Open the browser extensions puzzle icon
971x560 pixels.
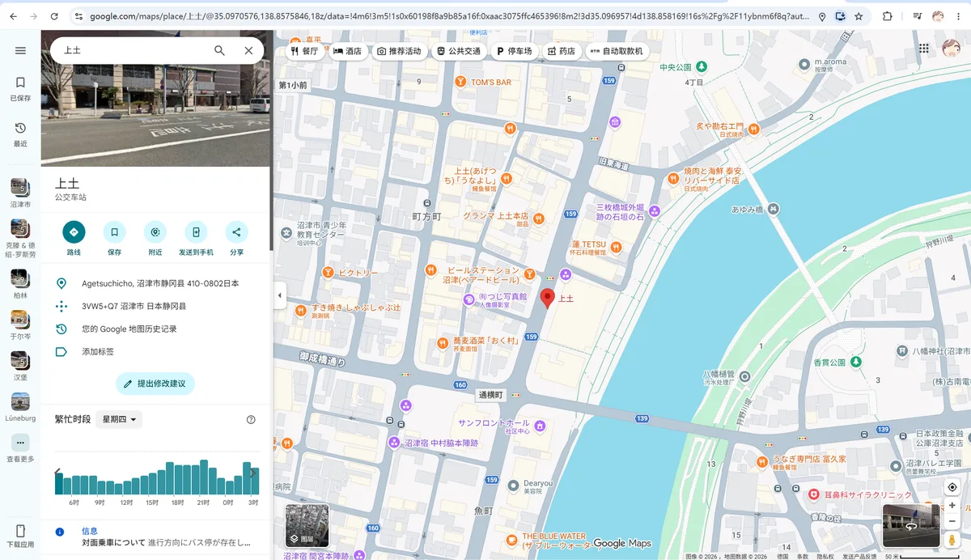[888, 16]
